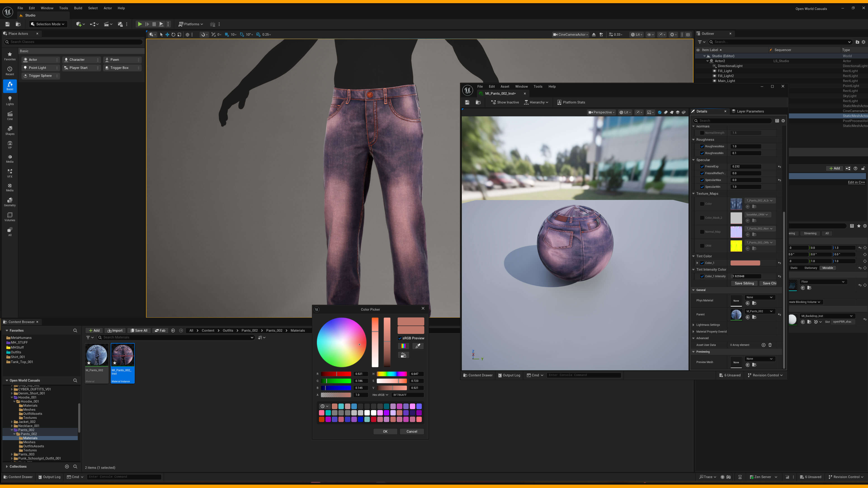Reset the Color_1 tint to default arrow
This screenshot has height=488, width=868.
point(779,263)
